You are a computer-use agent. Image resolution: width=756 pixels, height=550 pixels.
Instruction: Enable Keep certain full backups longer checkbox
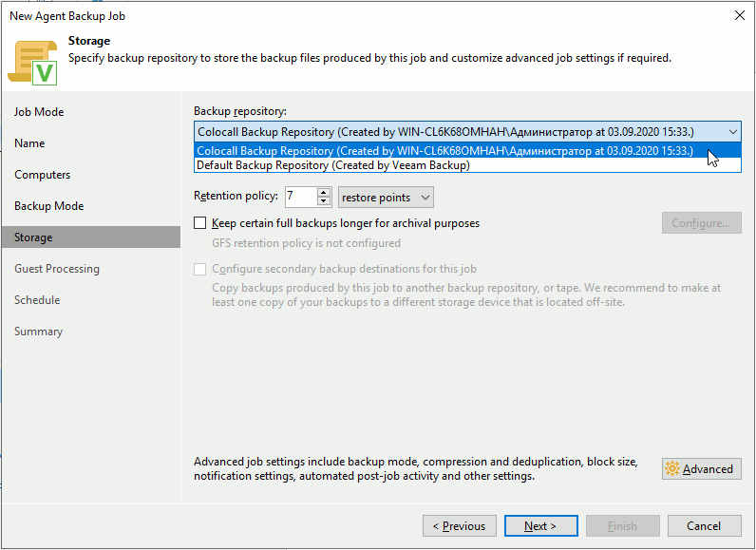(x=200, y=223)
